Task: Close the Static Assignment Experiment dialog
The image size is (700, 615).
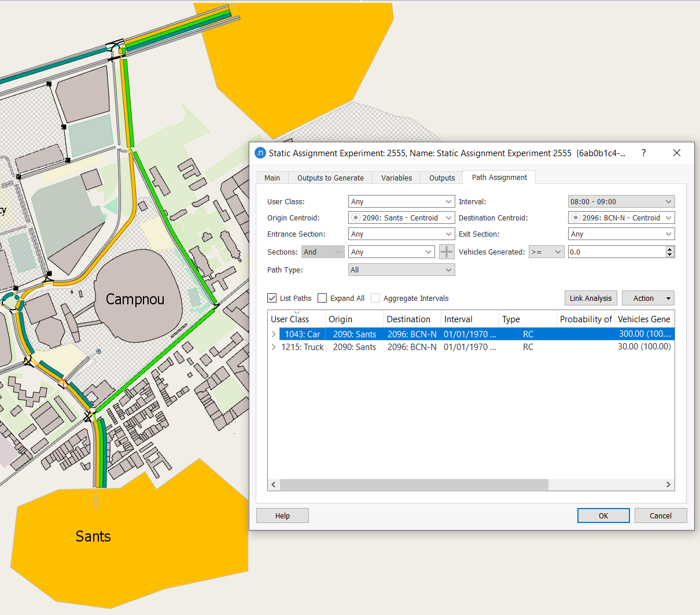Action: point(676,153)
